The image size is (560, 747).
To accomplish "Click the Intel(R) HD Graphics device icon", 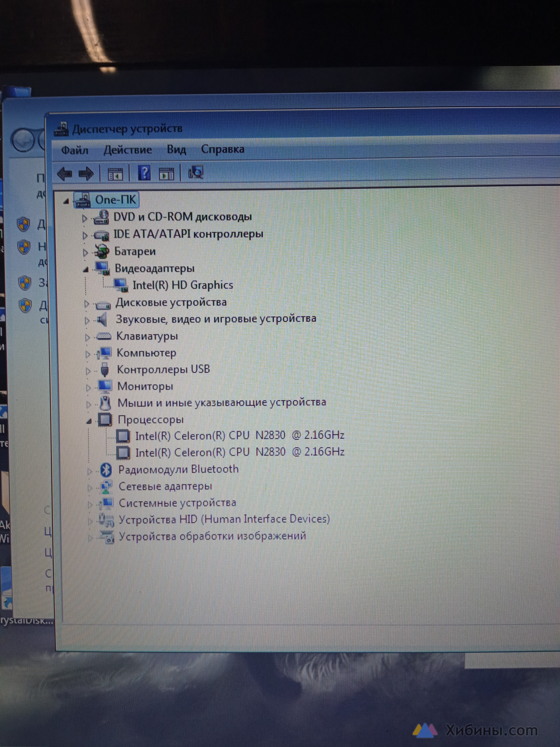I will click(x=121, y=286).
